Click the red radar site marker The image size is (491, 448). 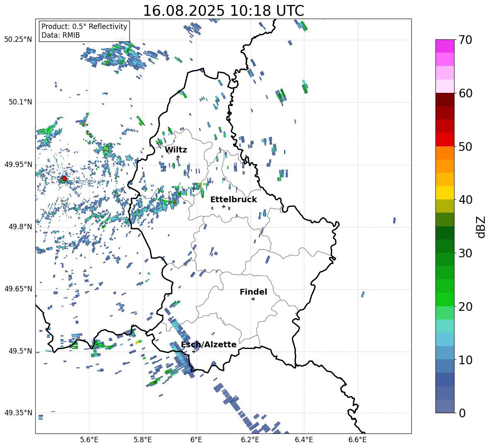(64, 179)
